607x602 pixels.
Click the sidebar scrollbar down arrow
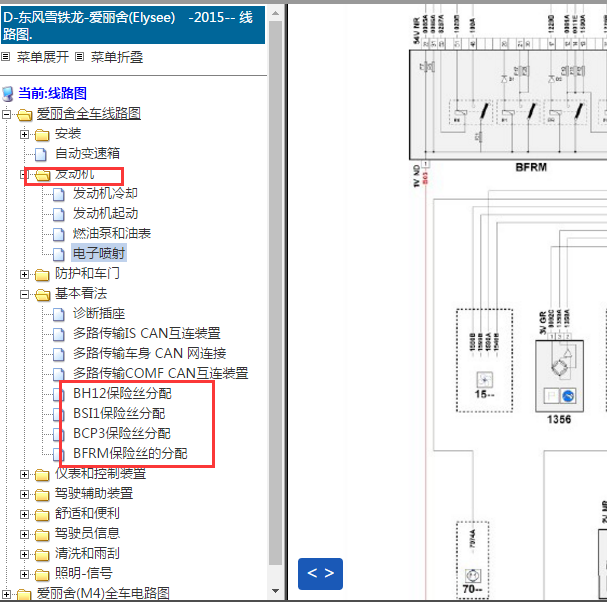coord(276,591)
